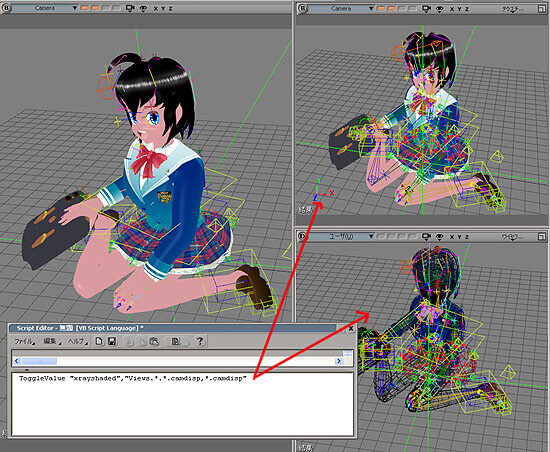Open camera icon menu in left viewport header
Viewport: 550px width, 452px height.
click(x=130, y=8)
